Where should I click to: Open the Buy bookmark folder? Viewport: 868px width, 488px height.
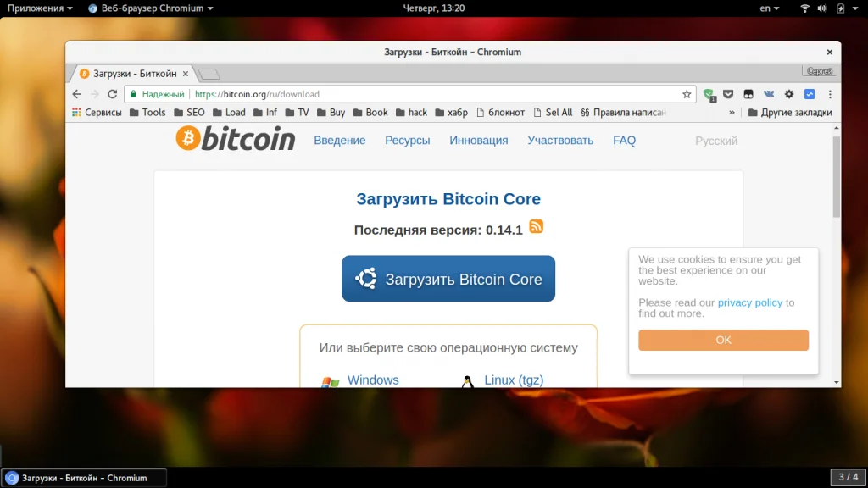(x=331, y=113)
